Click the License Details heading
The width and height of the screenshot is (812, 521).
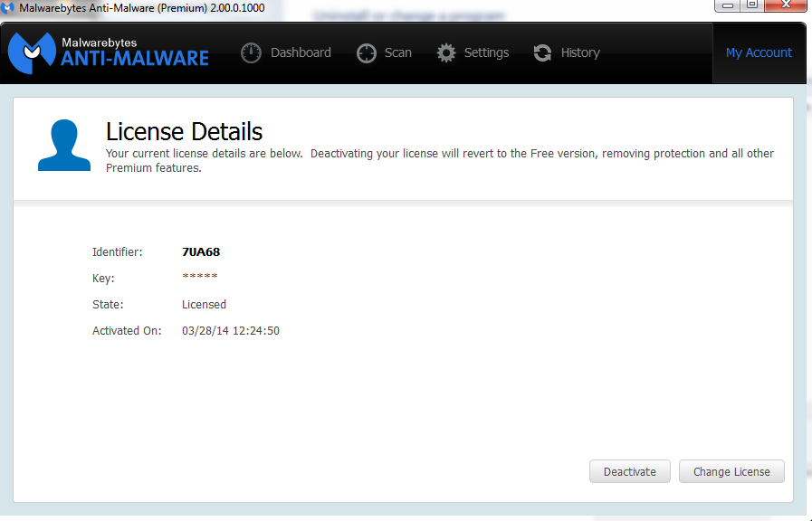[x=184, y=131]
